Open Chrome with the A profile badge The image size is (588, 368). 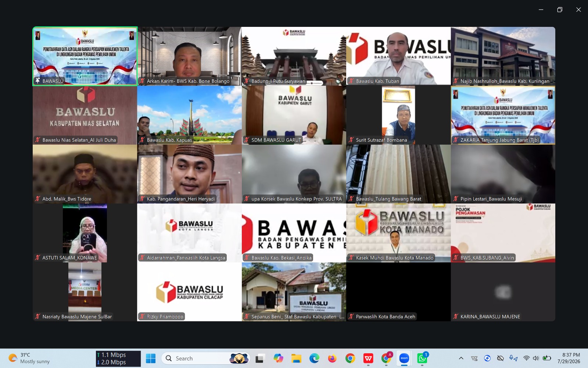coord(386,358)
